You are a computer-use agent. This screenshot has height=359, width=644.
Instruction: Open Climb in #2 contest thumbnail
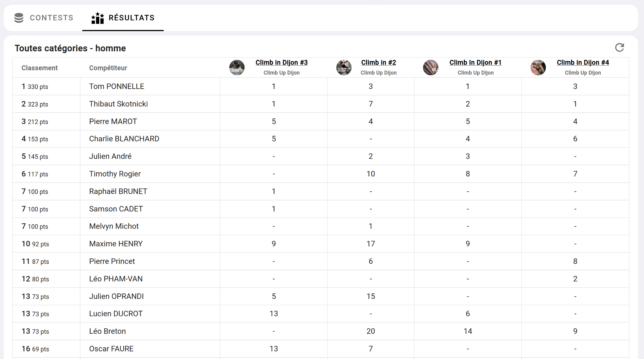pyautogui.click(x=344, y=67)
